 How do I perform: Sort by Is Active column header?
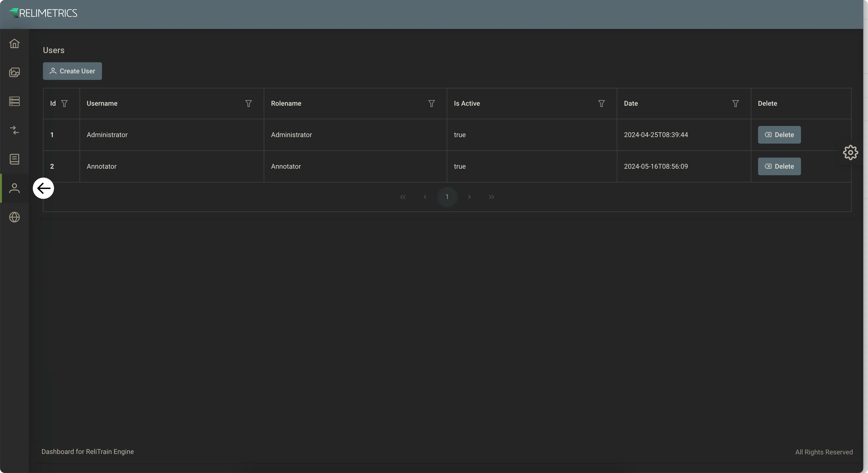(467, 104)
